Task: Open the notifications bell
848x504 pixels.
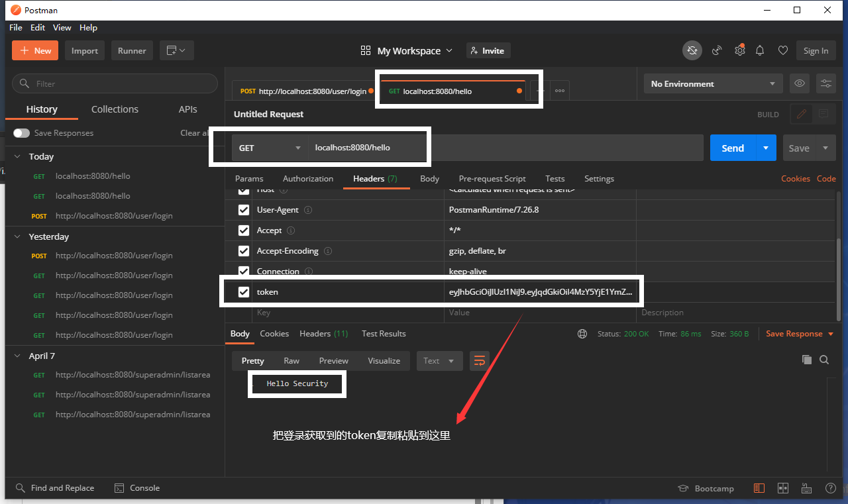Action: tap(761, 50)
